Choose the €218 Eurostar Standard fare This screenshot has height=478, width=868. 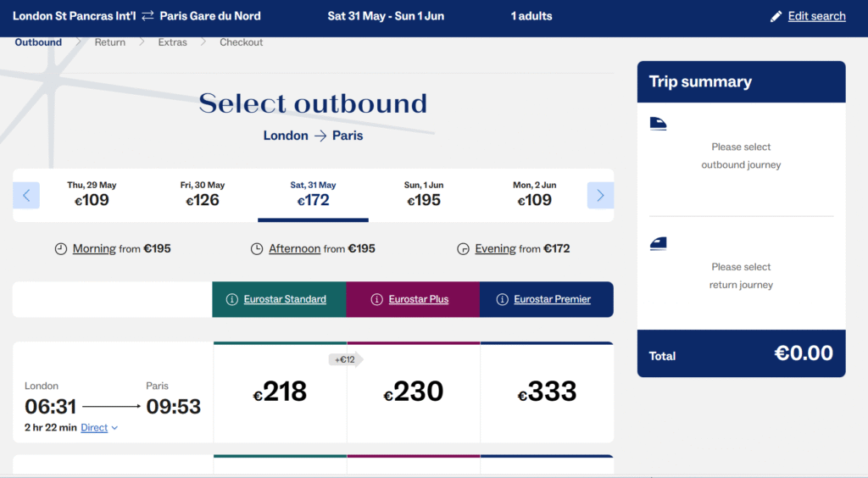point(280,392)
